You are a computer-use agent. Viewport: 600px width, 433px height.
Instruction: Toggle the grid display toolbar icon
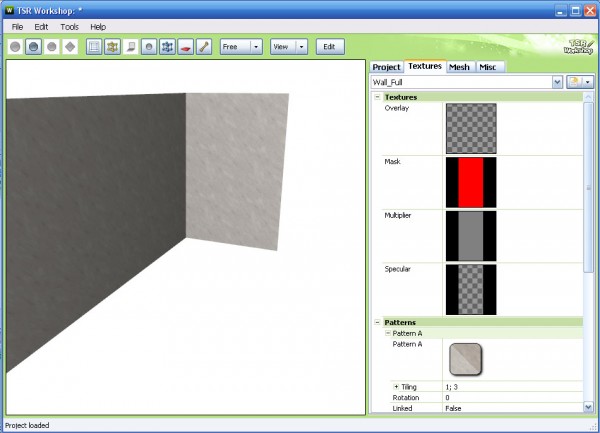94,47
